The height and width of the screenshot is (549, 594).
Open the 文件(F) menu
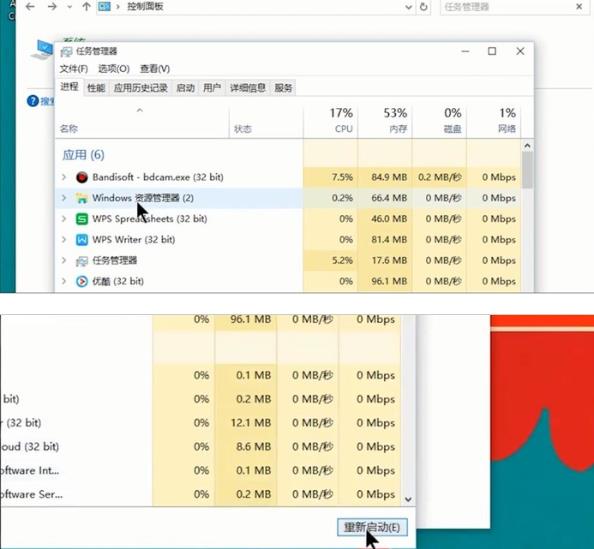tap(73, 69)
